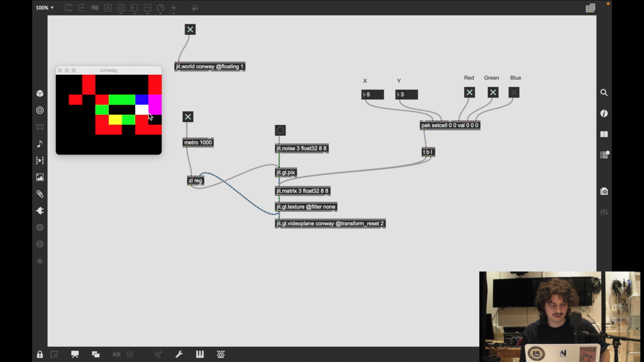
Task: Toggle the switch above metro 1000
Action: pyautogui.click(x=188, y=117)
